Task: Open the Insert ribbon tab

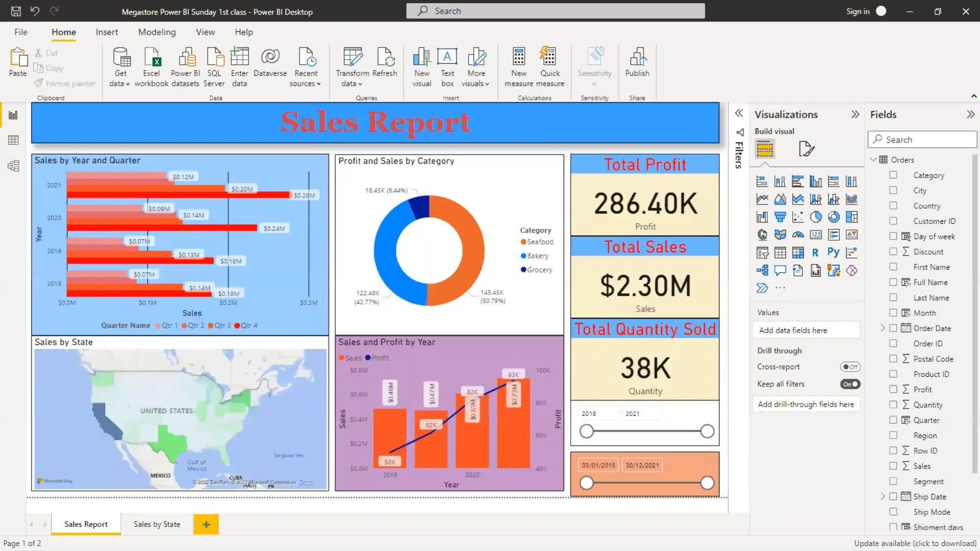Action: pyautogui.click(x=107, y=32)
